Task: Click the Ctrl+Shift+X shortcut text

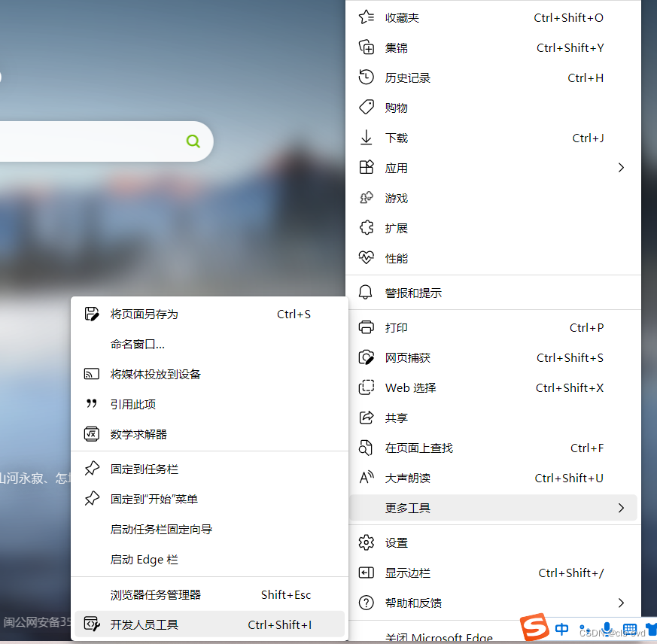Action: click(x=570, y=388)
